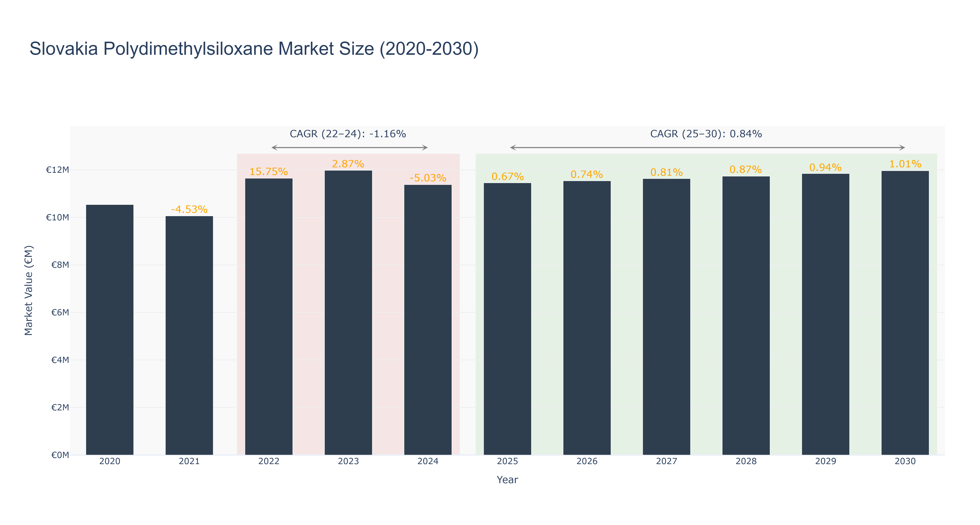The width and height of the screenshot is (980, 525).
Task: Select the 2027 bar
Action: click(666, 317)
